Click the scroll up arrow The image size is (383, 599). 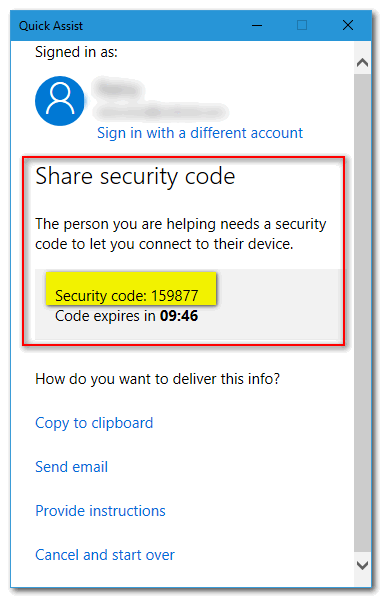362,62
